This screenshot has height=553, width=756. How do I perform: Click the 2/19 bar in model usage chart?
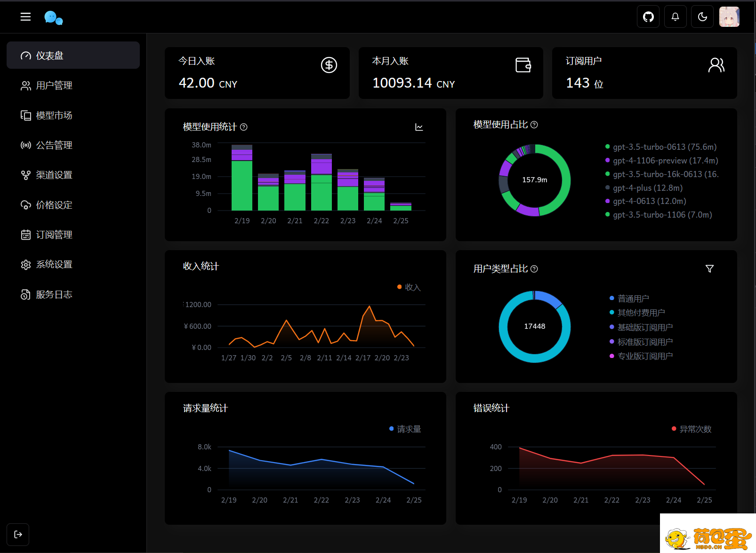242,178
